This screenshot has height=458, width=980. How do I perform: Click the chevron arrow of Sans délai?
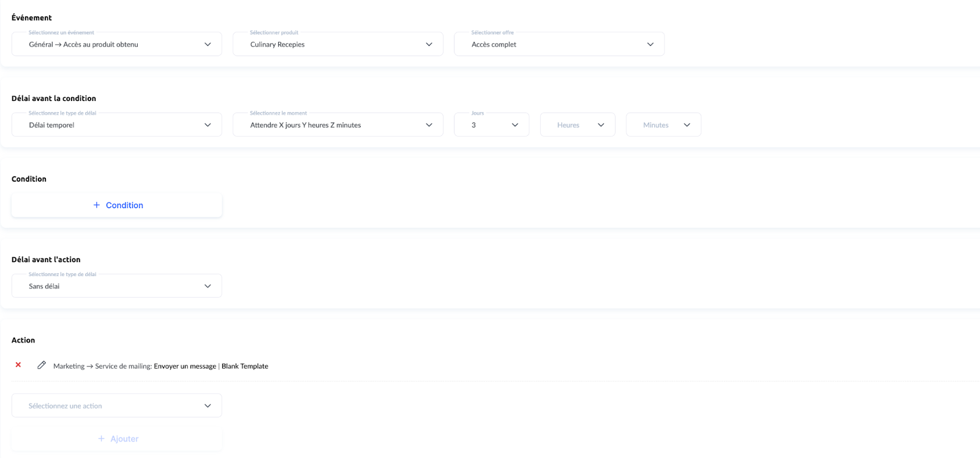point(208,286)
